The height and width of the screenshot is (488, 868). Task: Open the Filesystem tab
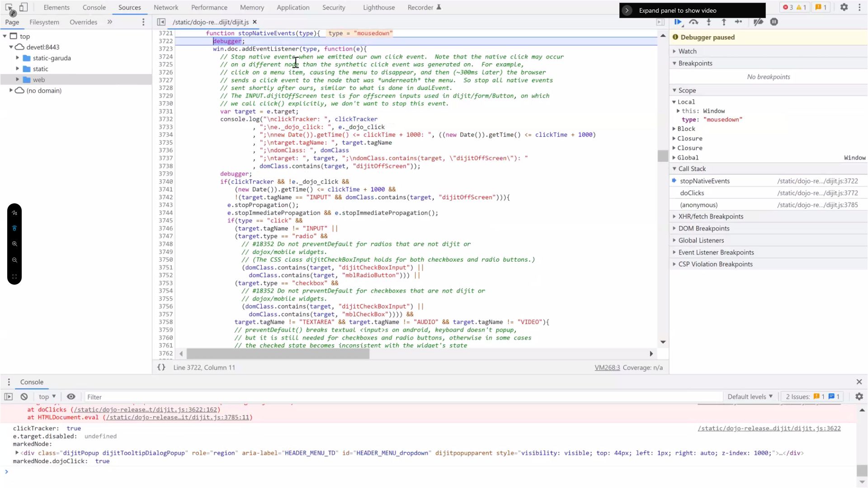point(44,22)
